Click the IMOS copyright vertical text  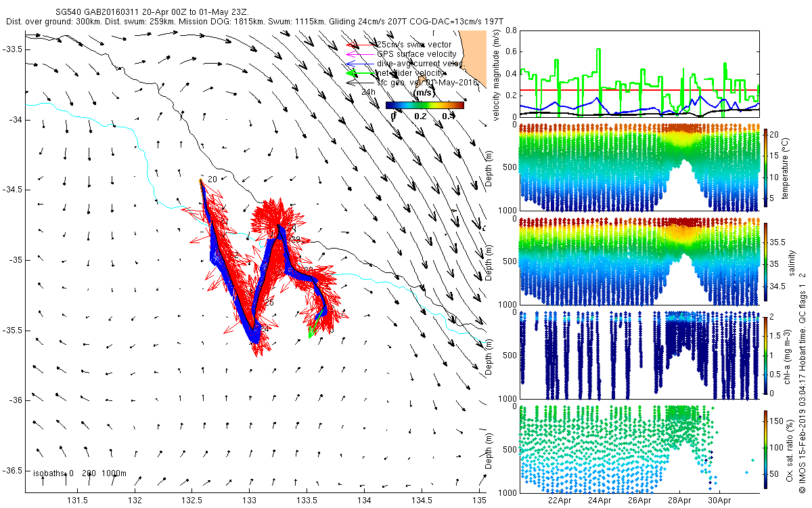pos(803,381)
